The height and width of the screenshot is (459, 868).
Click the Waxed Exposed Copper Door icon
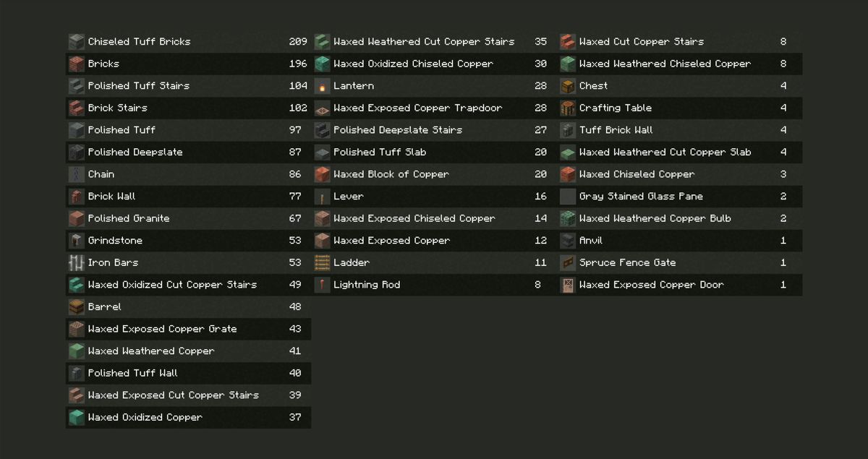(x=568, y=285)
